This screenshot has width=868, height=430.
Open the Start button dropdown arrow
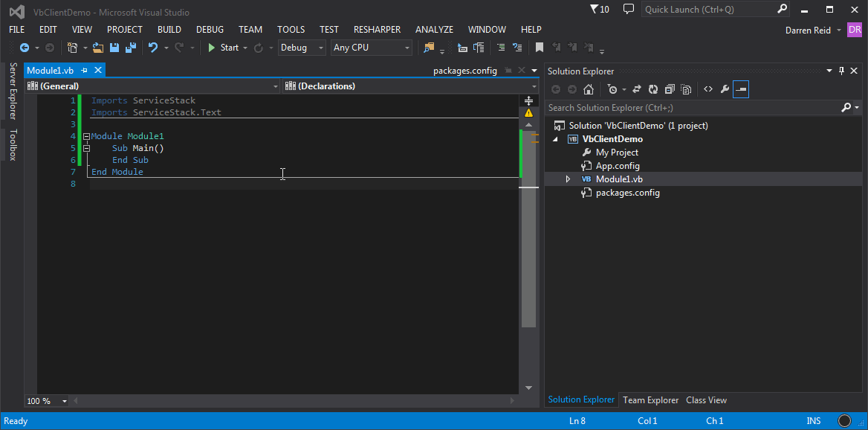(x=246, y=48)
